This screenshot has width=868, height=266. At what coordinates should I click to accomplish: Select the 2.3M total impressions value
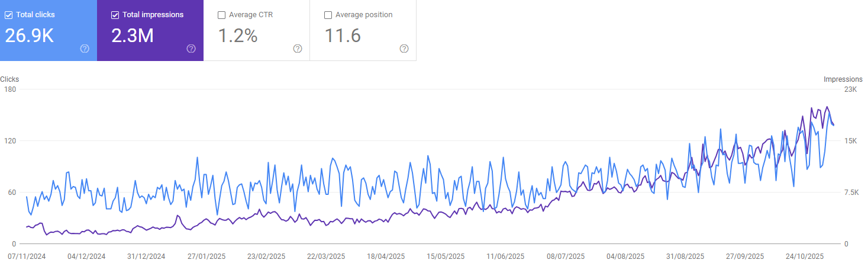coord(133,36)
